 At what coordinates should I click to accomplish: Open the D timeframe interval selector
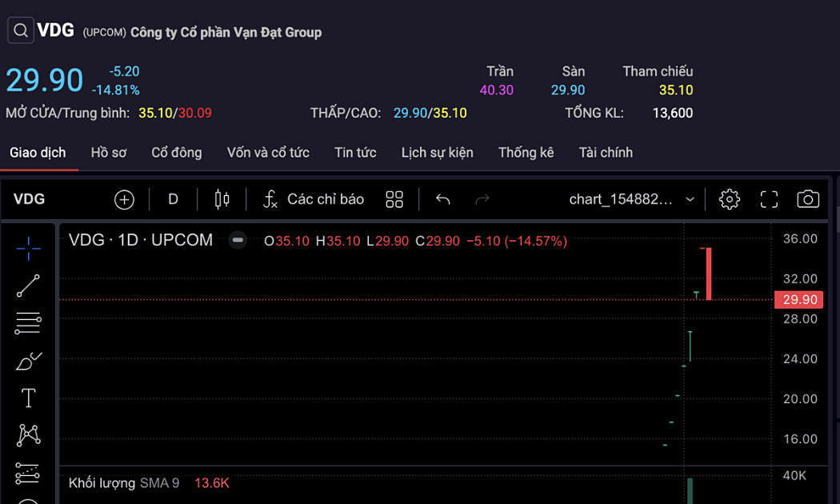click(173, 199)
